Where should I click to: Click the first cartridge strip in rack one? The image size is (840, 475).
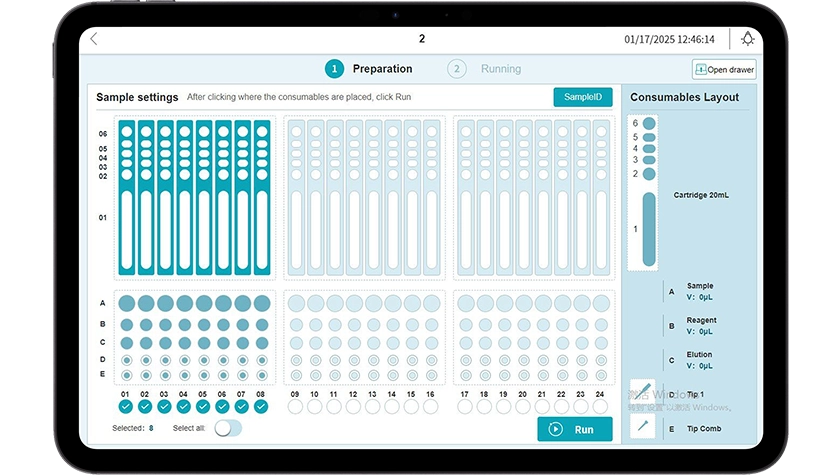click(x=126, y=197)
